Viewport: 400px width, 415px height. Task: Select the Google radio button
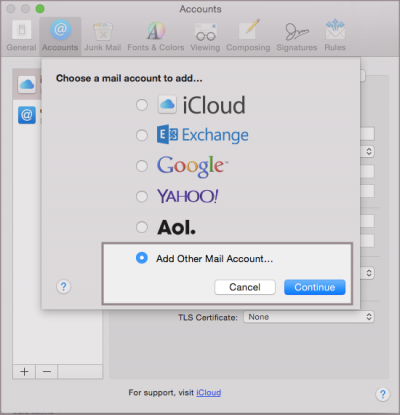(142, 166)
